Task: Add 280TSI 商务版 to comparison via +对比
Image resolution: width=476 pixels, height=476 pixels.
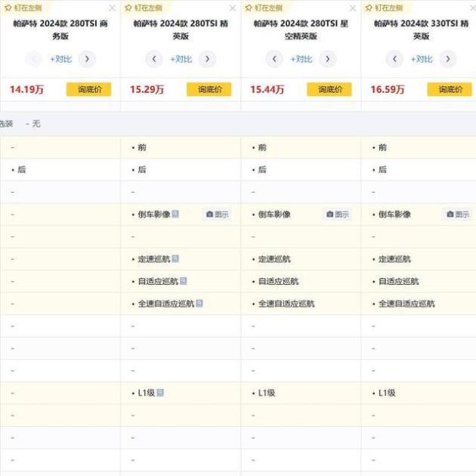Action: (x=60, y=59)
